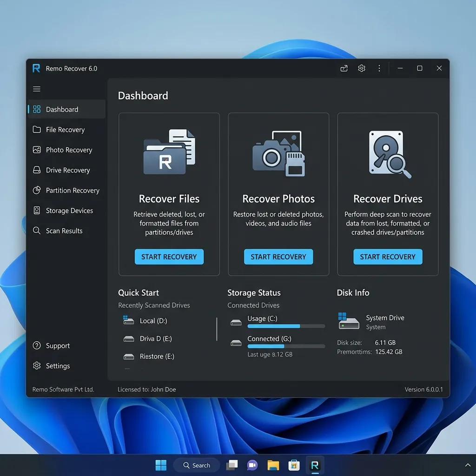The image size is (476, 476).
Task: Select the 'Driva D (E:)' drive label
Action: coord(156,338)
